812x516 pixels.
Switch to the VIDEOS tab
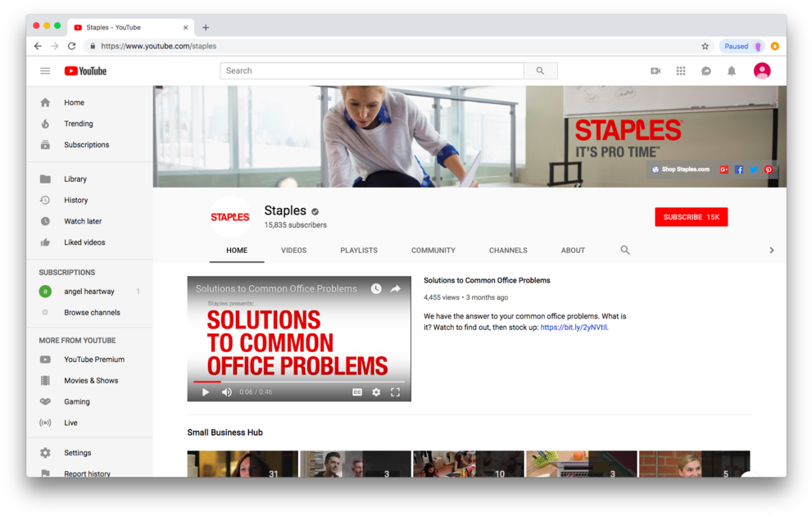pos(293,250)
